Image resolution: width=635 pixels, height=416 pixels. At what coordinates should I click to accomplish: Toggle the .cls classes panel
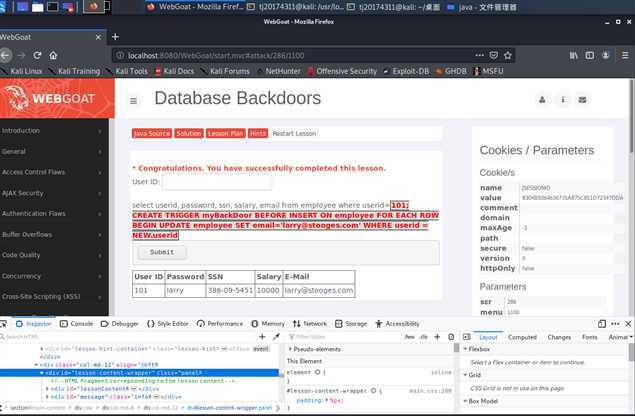(x=424, y=337)
